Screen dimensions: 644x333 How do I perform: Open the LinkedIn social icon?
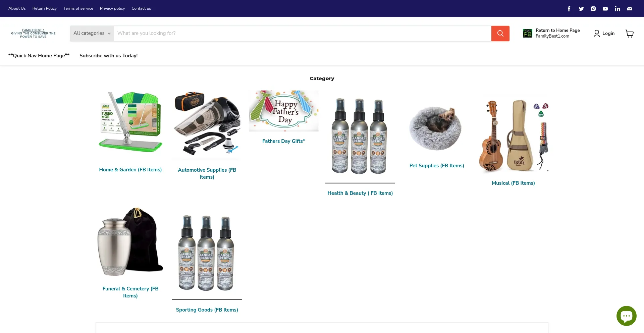pos(618,9)
